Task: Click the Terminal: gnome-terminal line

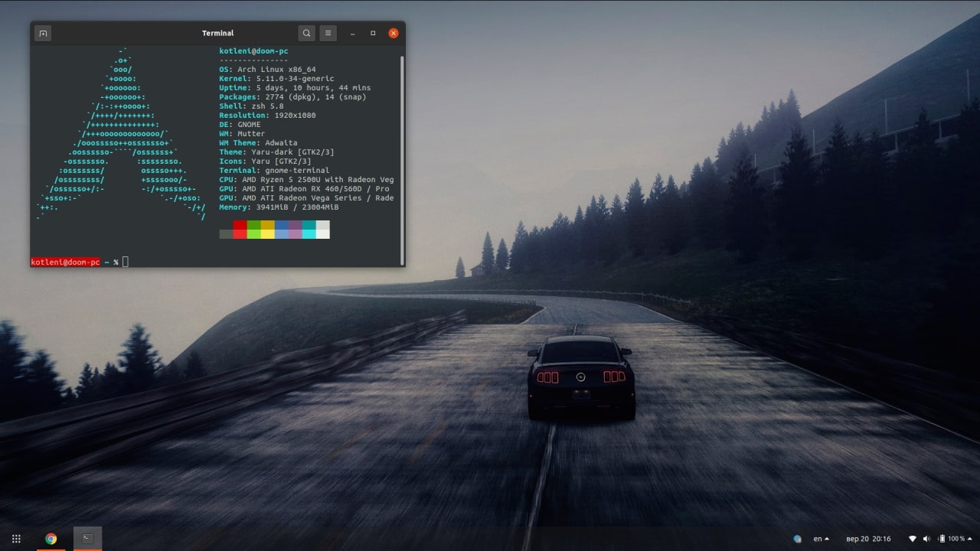Action: point(274,171)
